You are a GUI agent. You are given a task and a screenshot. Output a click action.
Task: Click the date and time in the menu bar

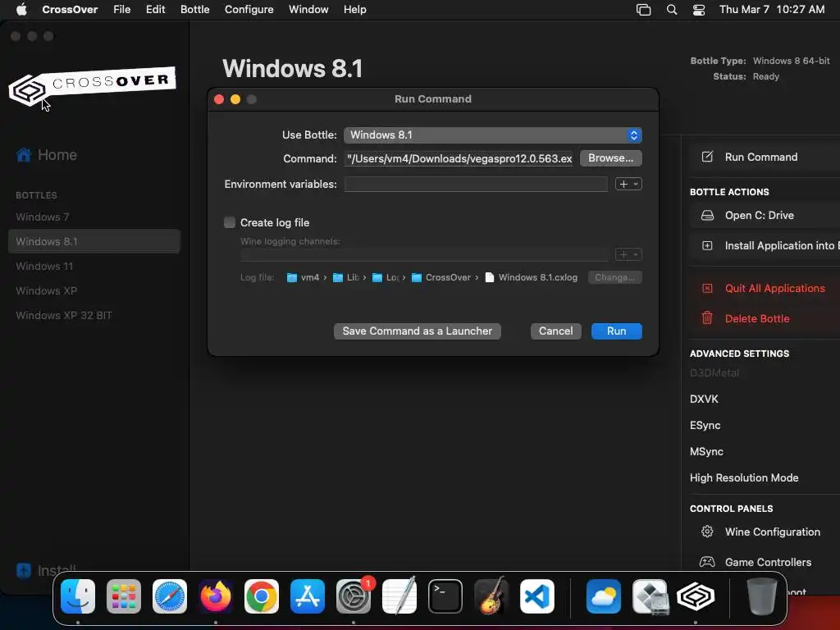pyautogui.click(x=771, y=9)
